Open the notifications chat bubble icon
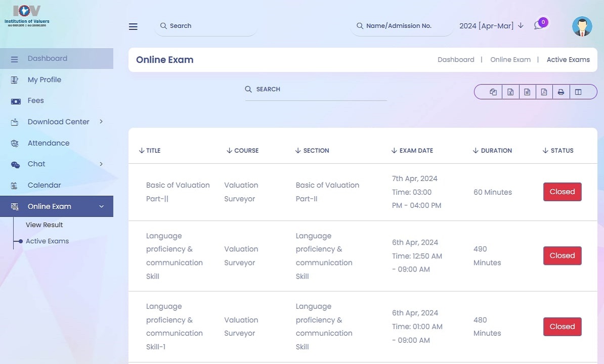 tap(538, 26)
